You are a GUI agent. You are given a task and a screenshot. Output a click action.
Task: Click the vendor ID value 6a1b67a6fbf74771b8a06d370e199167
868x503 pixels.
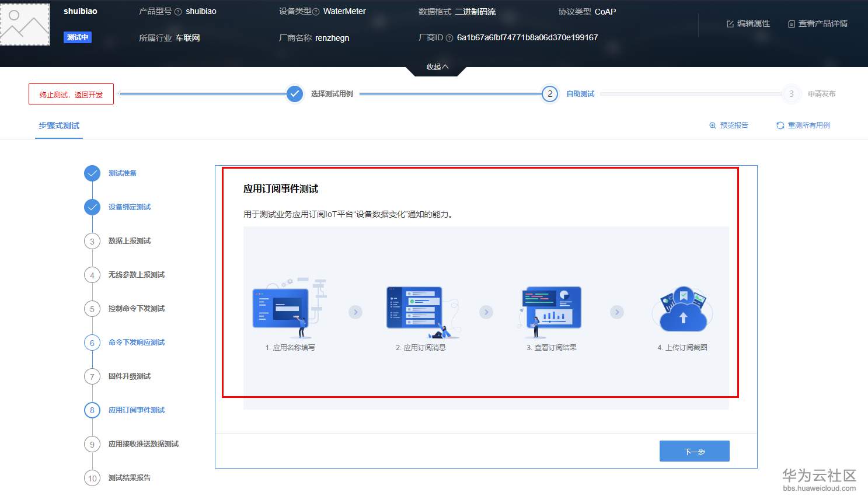(x=528, y=37)
